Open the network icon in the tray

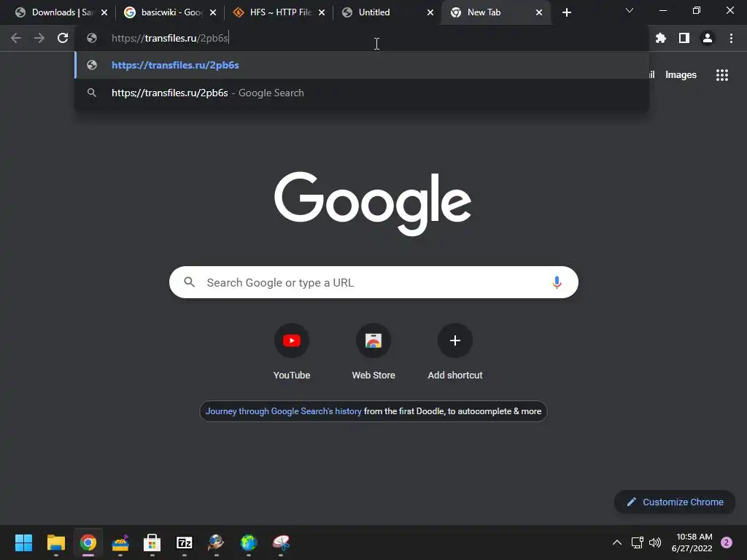click(x=637, y=542)
